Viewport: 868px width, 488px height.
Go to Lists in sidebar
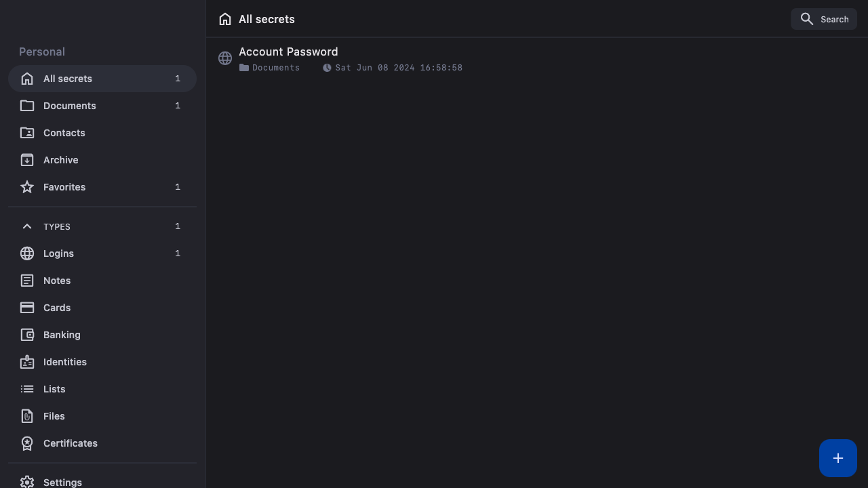(x=54, y=389)
